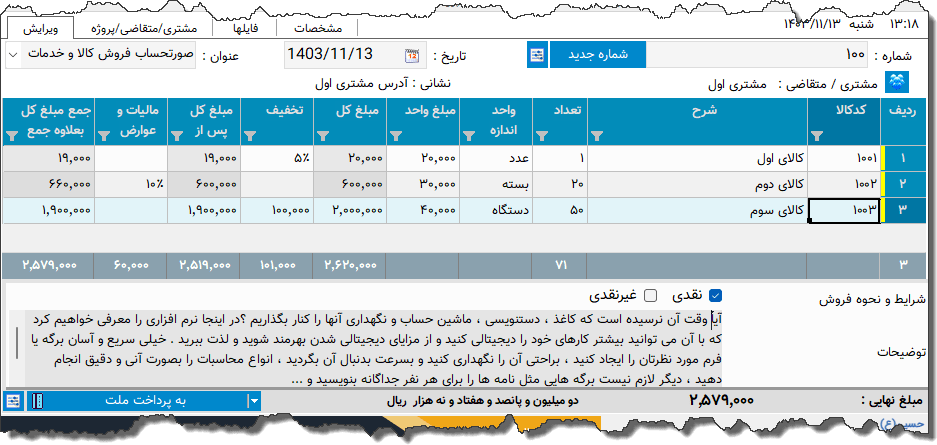Click the date field 1403/11/13
Viewport: 937px width, 445px height.
354,55
